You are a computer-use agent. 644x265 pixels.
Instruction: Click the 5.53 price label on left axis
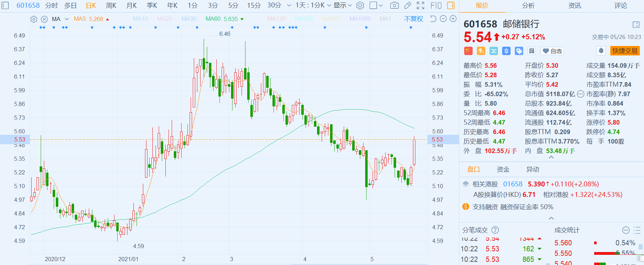click(20, 139)
